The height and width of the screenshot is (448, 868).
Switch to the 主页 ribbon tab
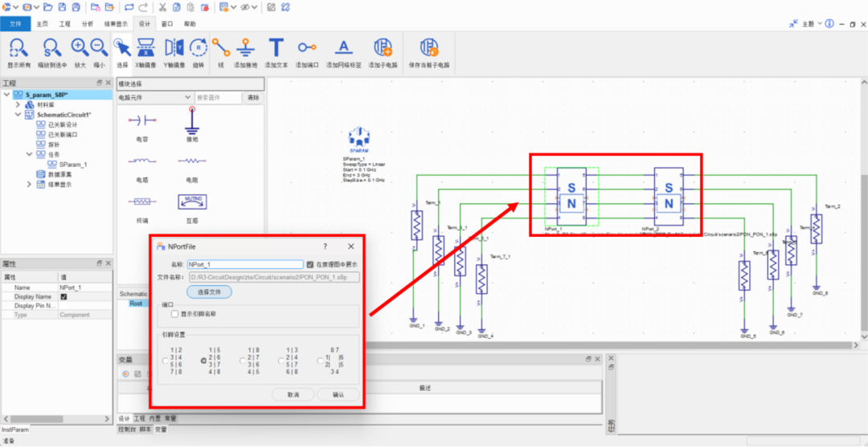click(x=43, y=24)
